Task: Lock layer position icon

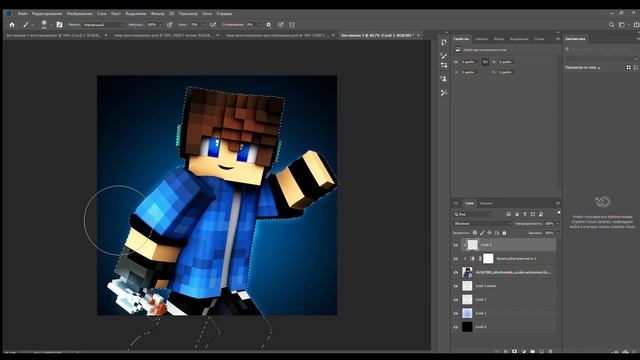Action: (x=489, y=233)
